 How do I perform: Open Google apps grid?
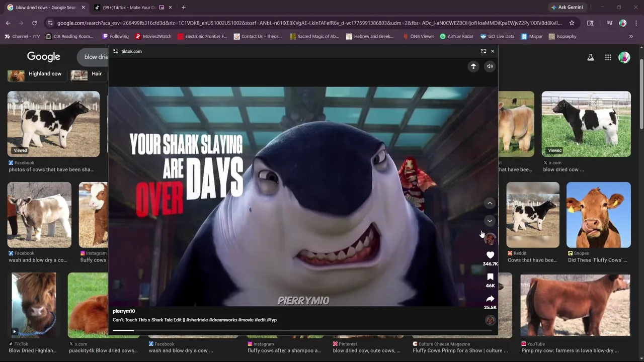[x=608, y=57]
